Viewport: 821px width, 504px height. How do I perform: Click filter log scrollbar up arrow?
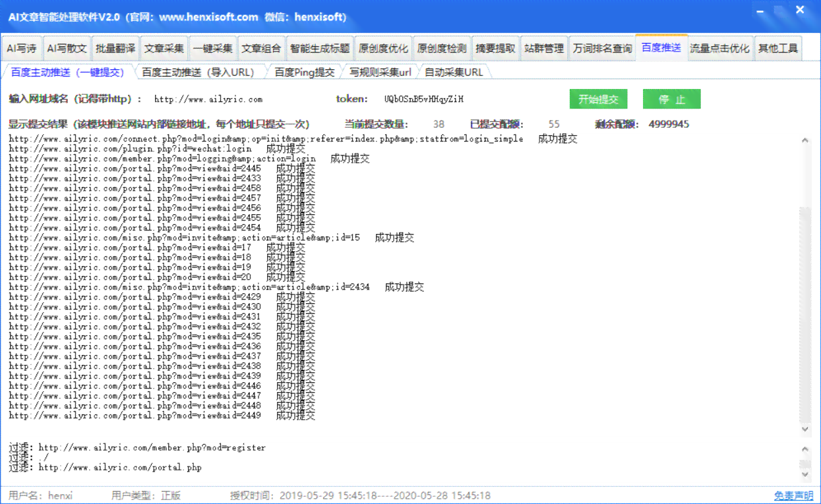pyautogui.click(x=805, y=449)
